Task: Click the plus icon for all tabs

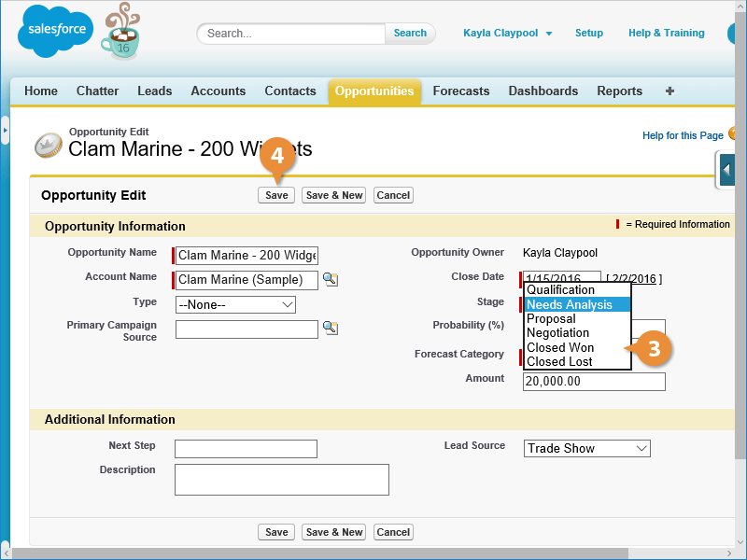Action: tap(669, 91)
